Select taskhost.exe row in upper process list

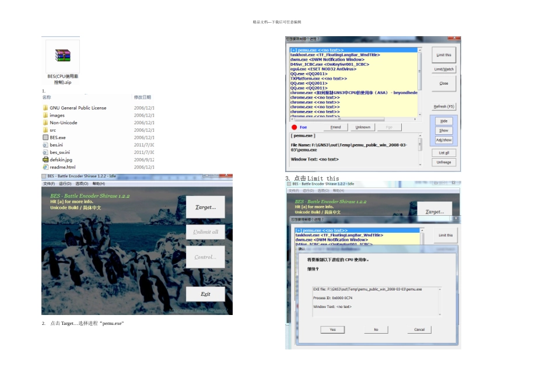[353, 55]
